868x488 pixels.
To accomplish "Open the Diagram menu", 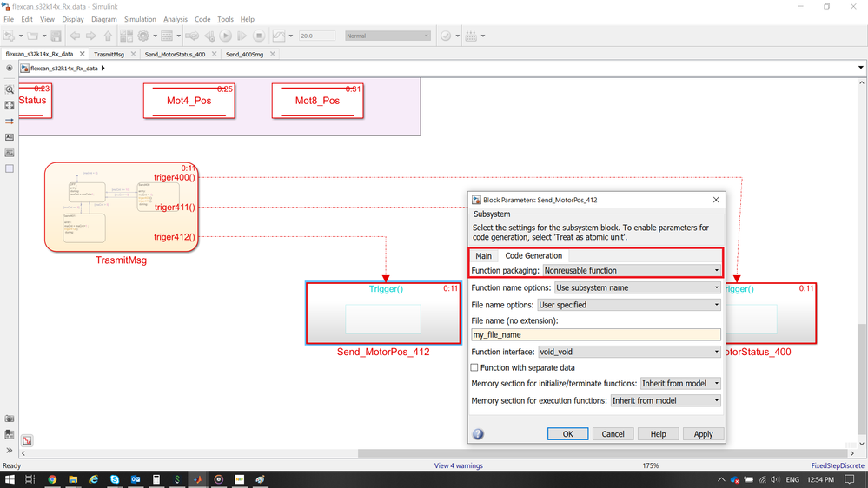I will click(x=104, y=19).
